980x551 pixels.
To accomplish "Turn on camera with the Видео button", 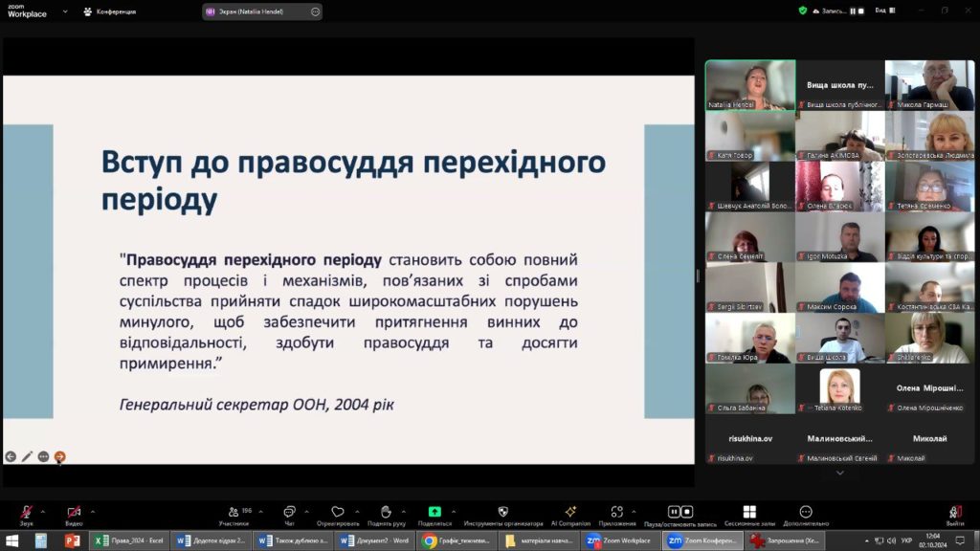I will coord(74,513).
